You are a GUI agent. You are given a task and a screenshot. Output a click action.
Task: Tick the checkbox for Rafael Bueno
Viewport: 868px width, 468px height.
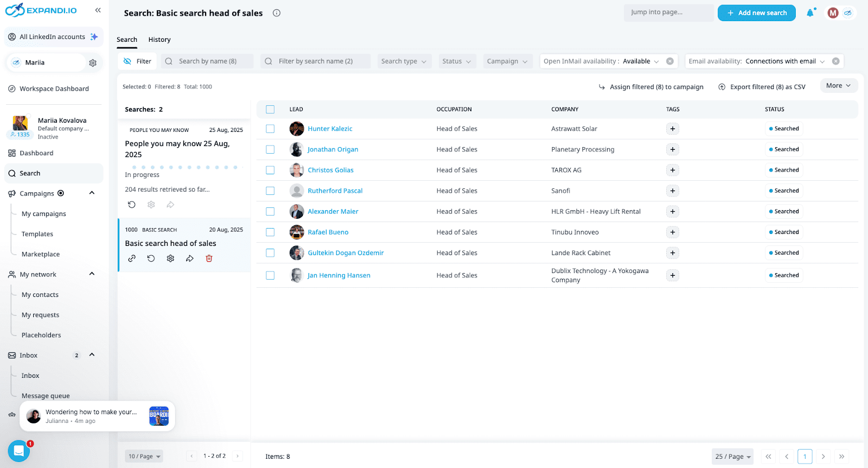tap(270, 232)
